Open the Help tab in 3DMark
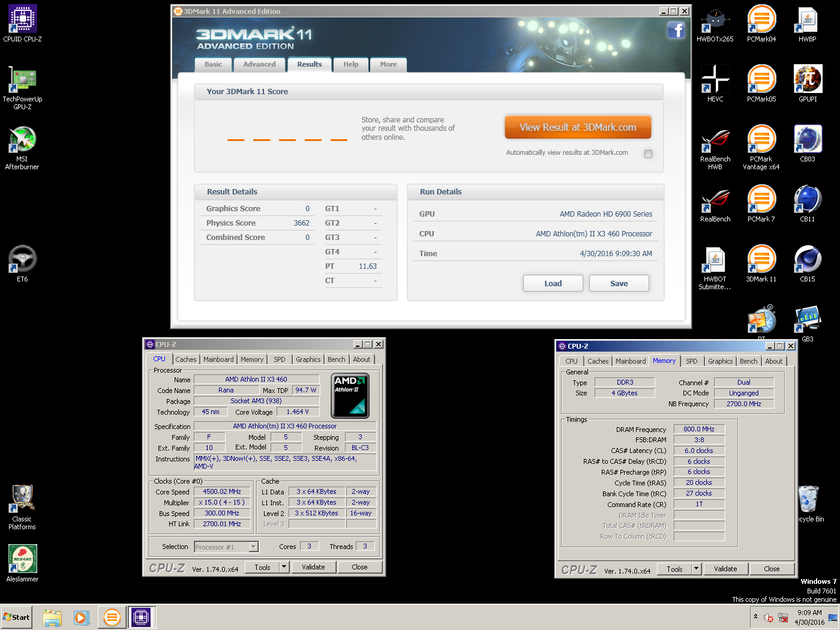Screen dimensions: 840x630 pyautogui.click(x=351, y=65)
